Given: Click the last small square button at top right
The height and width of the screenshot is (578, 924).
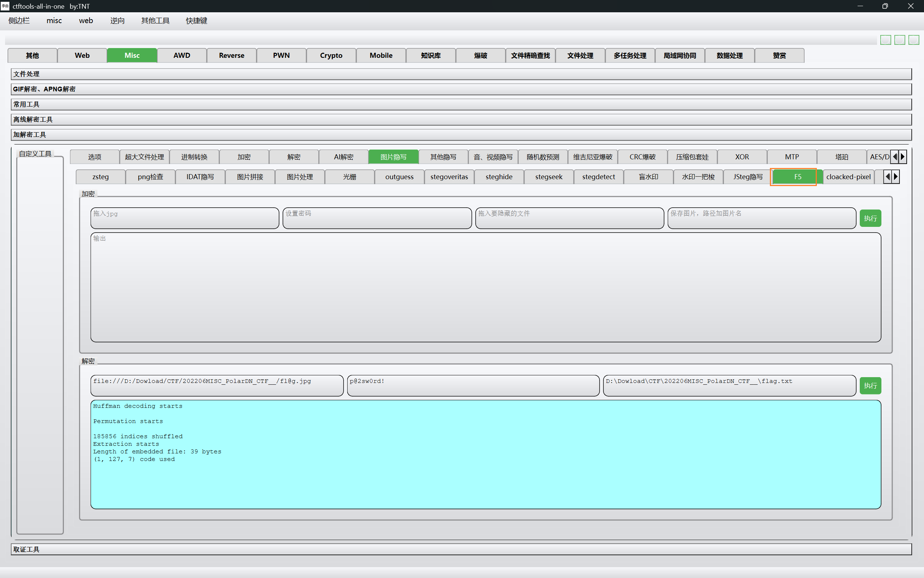Looking at the screenshot, I should point(914,40).
